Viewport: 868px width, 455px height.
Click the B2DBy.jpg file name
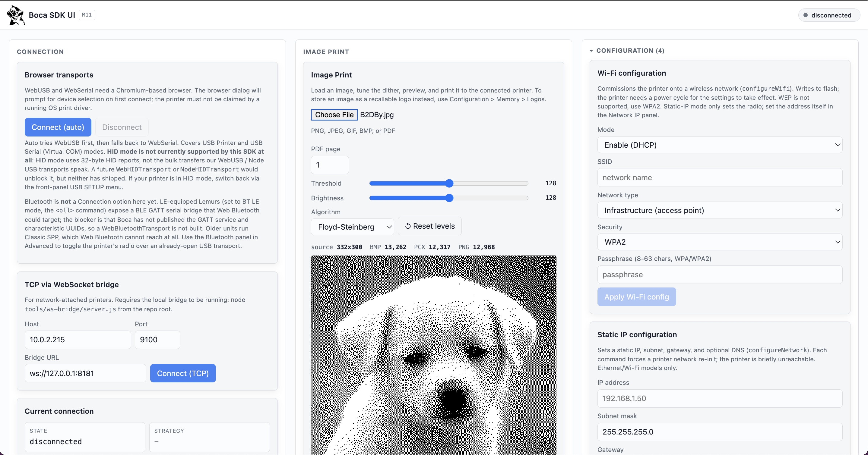[x=377, y=115]
